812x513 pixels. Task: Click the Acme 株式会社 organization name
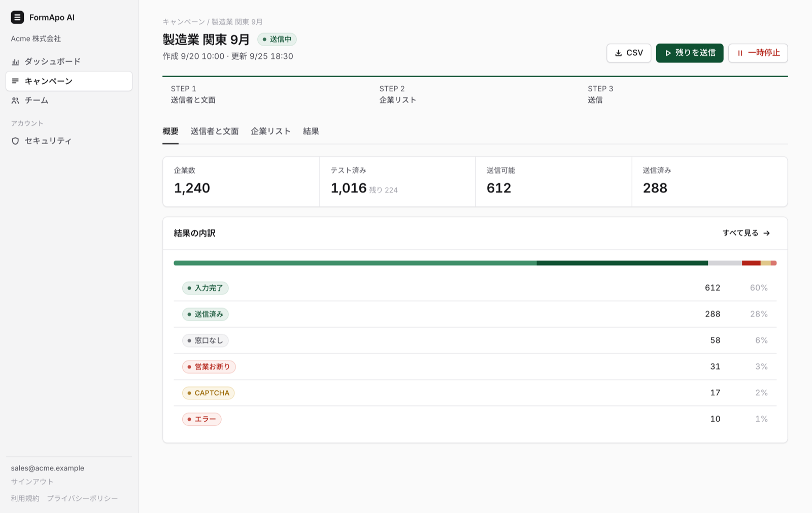tap(36, 39)
